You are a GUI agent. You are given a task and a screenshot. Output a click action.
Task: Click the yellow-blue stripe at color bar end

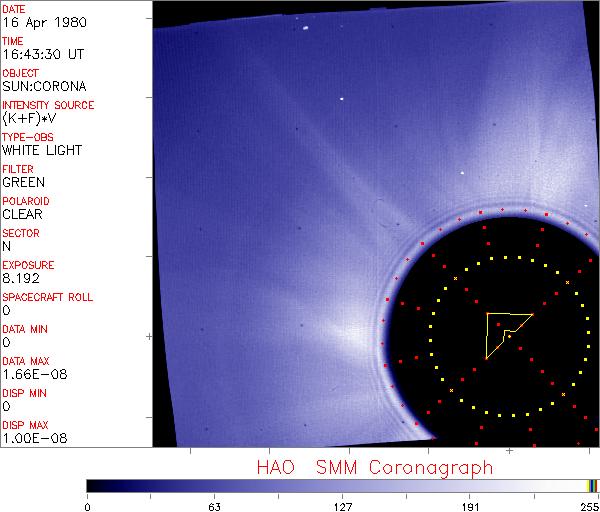(592, 485)
